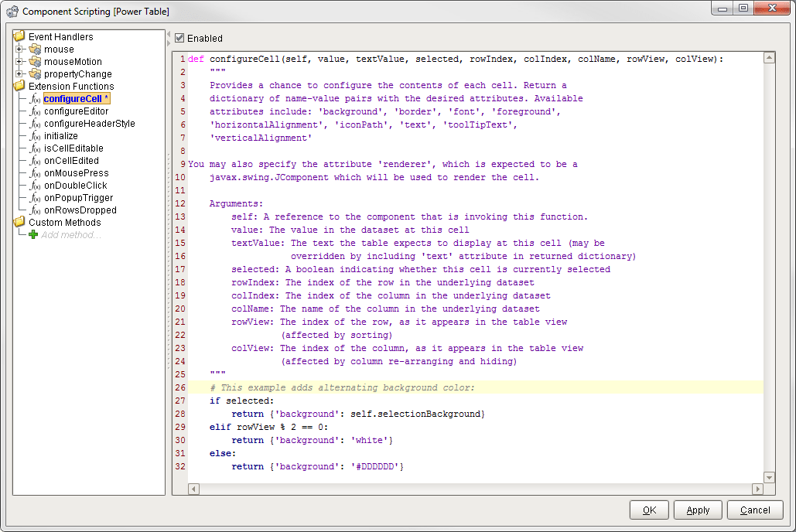Apply the script changes
The height and width of the screenshot is (532, 796).
(x=698, y=510)
